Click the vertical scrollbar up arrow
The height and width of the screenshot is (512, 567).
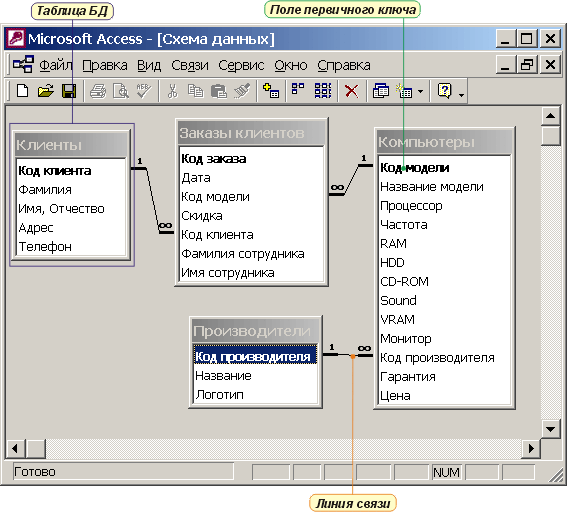(x=550, y=116)
